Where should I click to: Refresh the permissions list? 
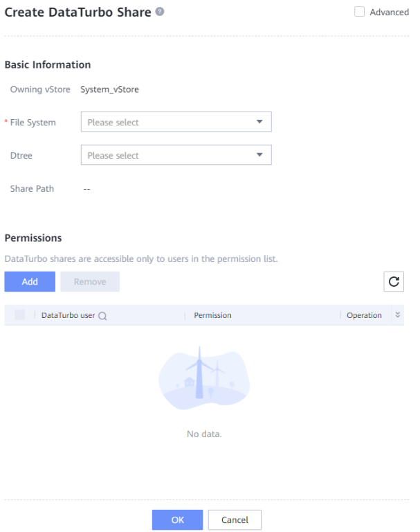point(394,281)
